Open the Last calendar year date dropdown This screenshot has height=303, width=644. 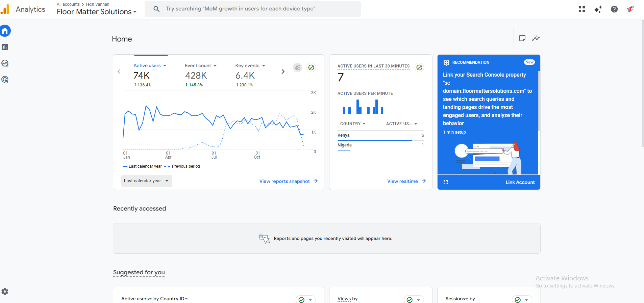point(146,181)
